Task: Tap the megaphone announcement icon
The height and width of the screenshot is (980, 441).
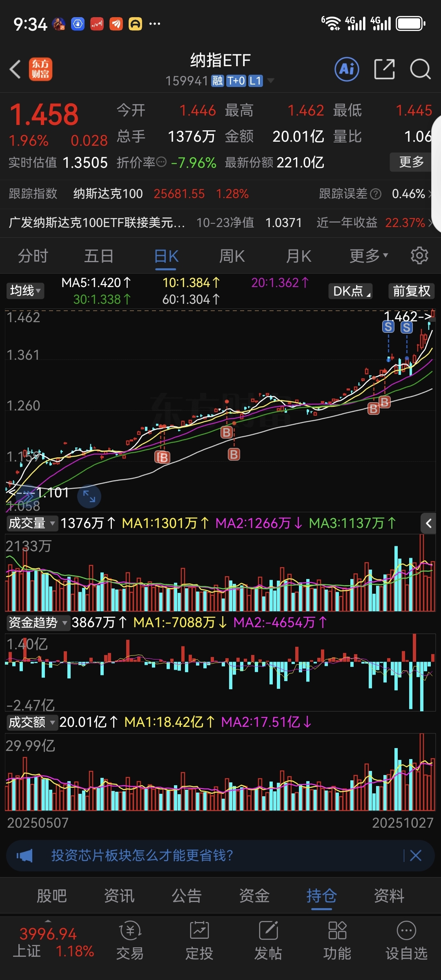Action: click(24, 855)
